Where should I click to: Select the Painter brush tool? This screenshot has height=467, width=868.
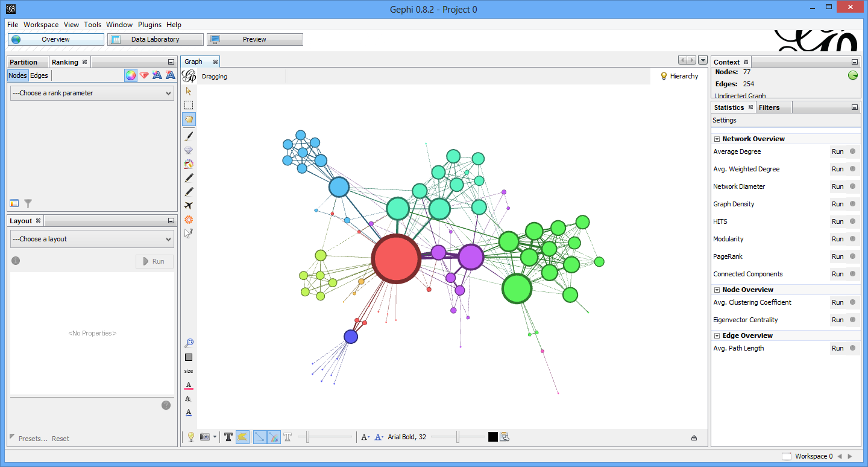[189, 136]
